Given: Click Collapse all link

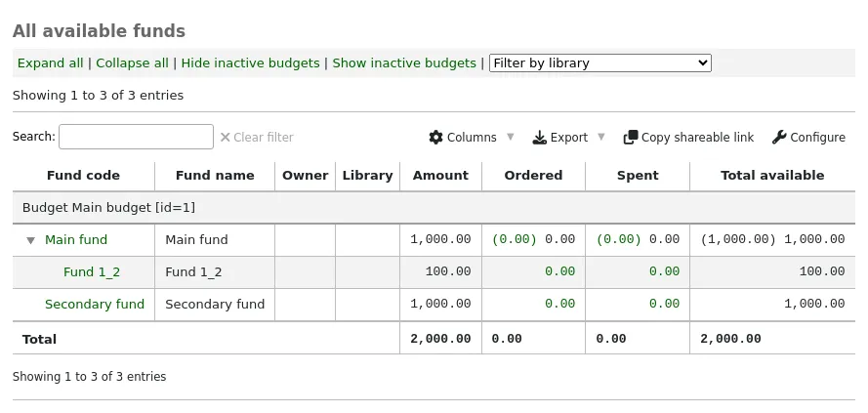Looking at the screenshot, I should point(133,63).
